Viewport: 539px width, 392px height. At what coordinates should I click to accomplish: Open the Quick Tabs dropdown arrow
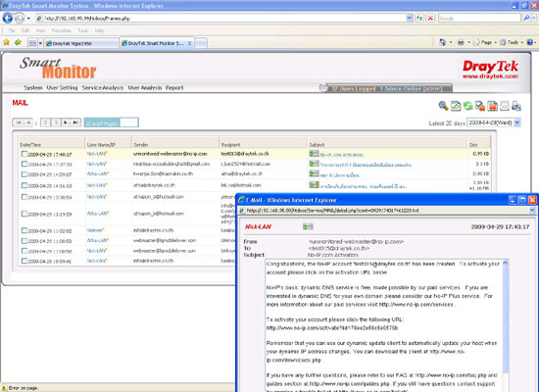[x=40, y=43]
